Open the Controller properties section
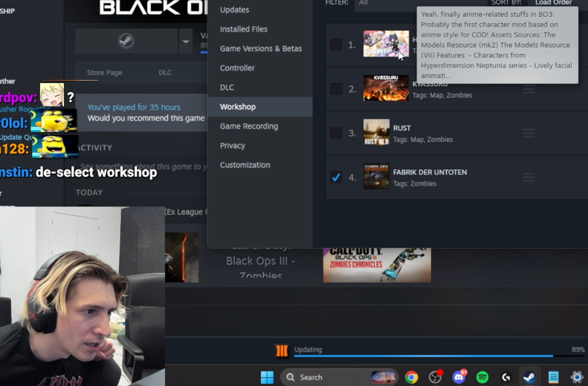This screenshot has height=386, width=588. click(x=260, y=68)
